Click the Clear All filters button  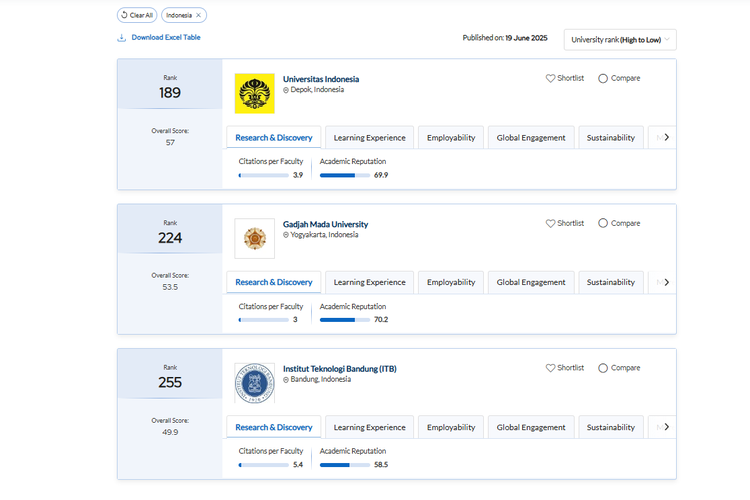click(x=136, y=15)
